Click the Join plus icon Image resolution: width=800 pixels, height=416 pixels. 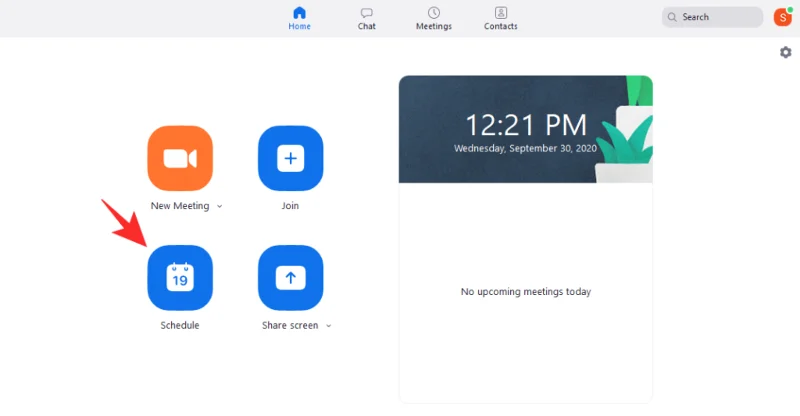point(290,158)
